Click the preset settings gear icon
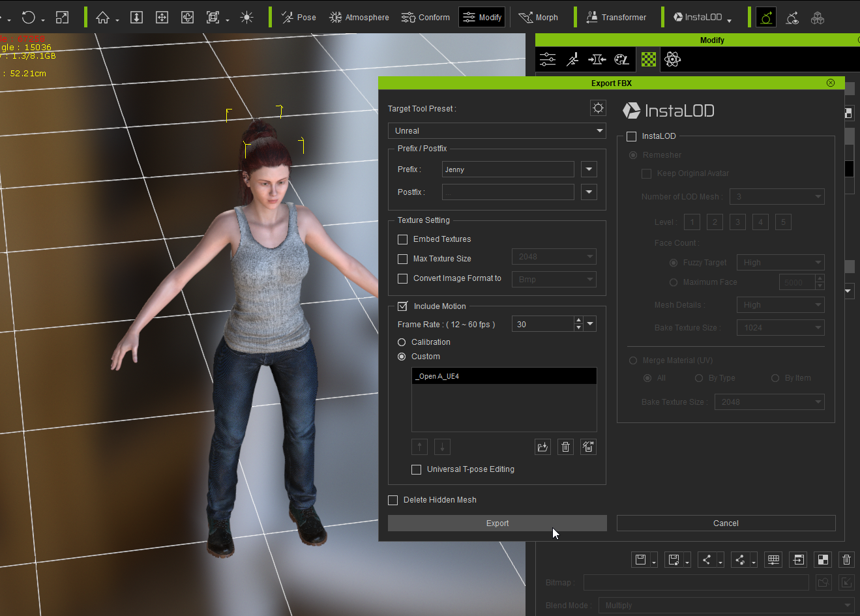Image resolution: width=860 pixels, height=616 pixels. [598, 108]
